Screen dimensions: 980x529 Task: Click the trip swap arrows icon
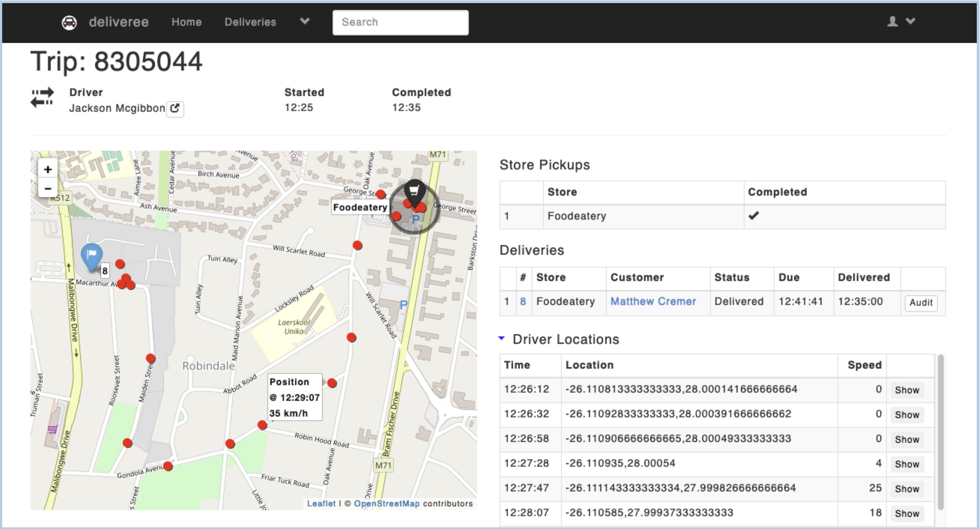coord(42,98)
